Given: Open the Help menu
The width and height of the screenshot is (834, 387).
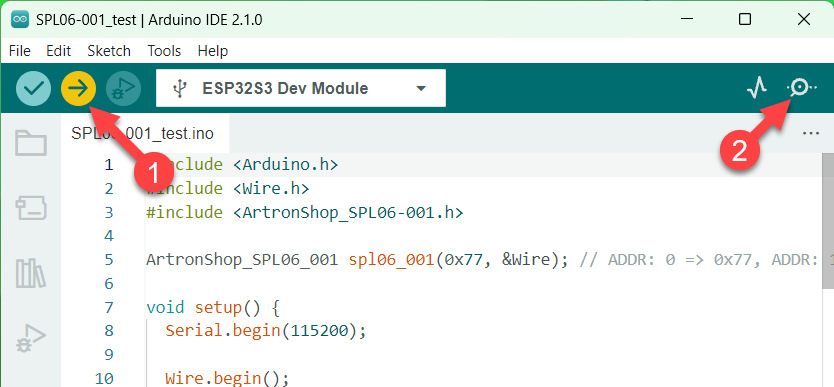Looking at the screenshot, I should (x=213, y=51).
